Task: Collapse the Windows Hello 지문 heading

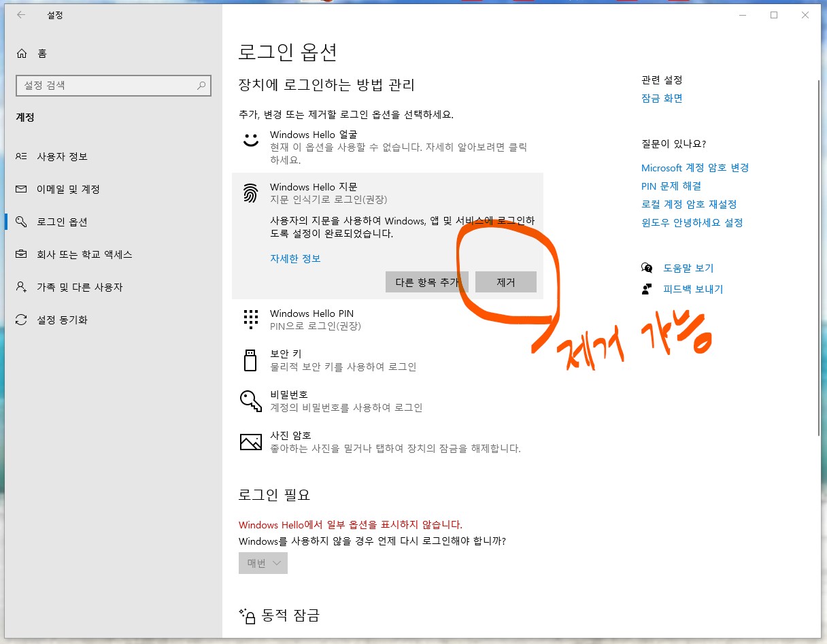Action: coord(314,187)
